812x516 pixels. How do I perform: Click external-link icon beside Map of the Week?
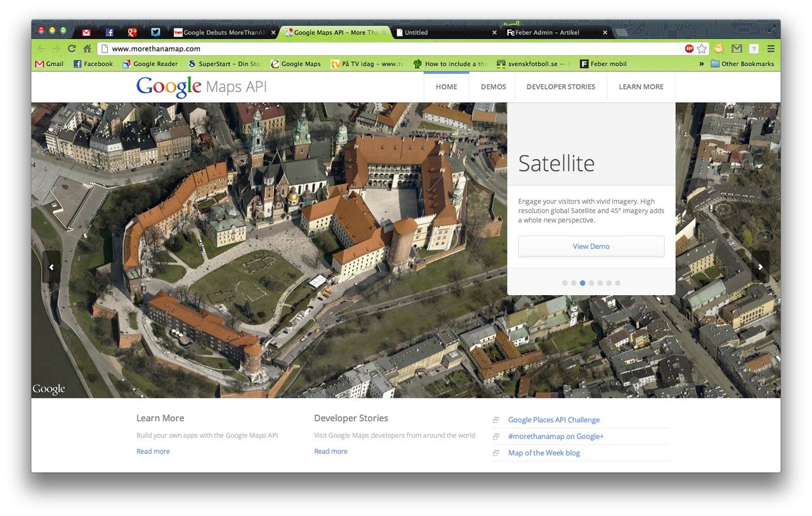[x=496, y=453]
